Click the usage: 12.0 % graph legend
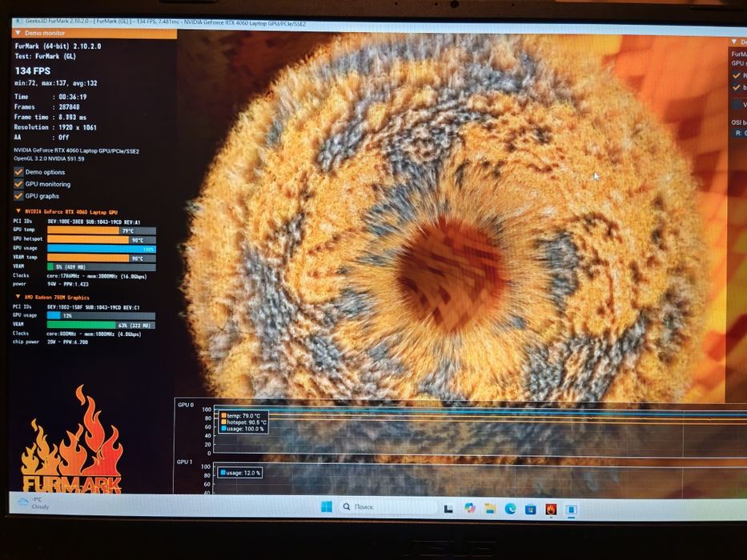The height and width of the screenshot is (560, 747). [240, 473]
